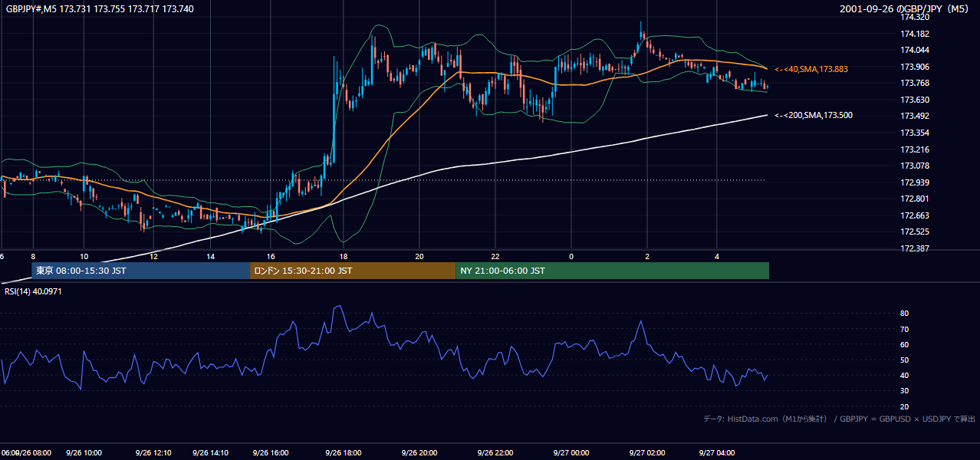Click the 9/26 16:00 bottom time label
980x460 pixels.
click(x=271, y=453)
